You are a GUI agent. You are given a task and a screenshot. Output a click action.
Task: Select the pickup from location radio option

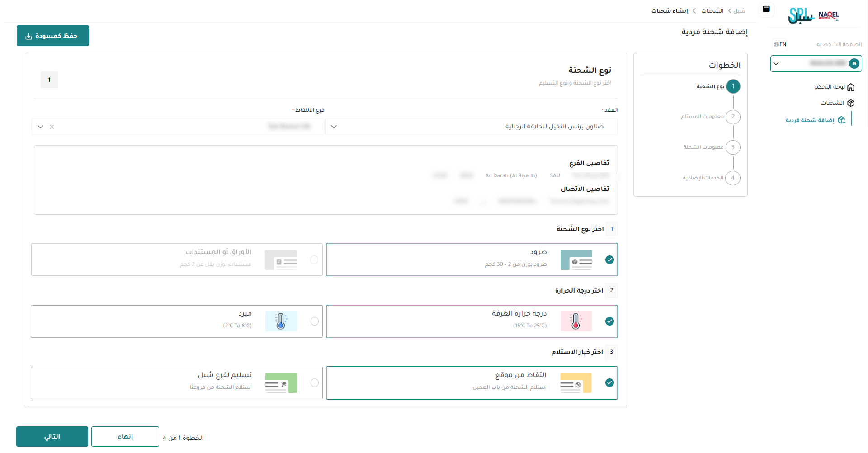point(609,383)
